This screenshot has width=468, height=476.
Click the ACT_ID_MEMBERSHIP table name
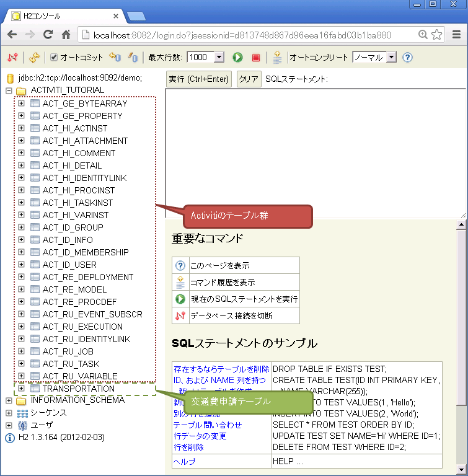[x=86, y=252]
